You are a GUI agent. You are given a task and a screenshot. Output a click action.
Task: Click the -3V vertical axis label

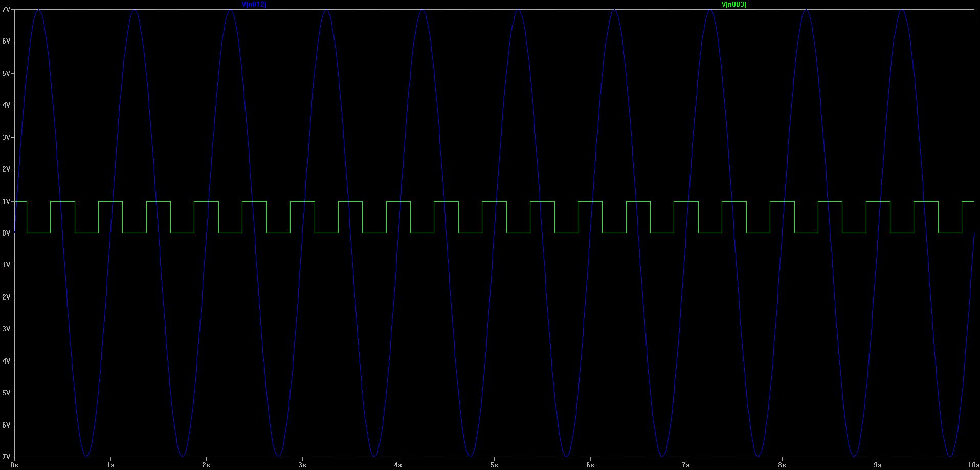[6, 329]
